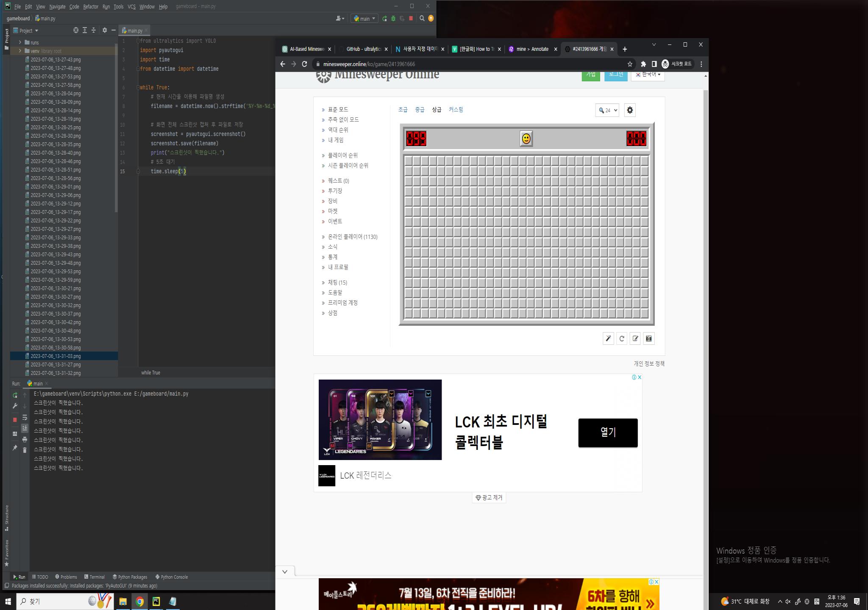The width and height of the screenshot is (868, 610).
Task: Open 역대 순위 in sidebar
Action: click(x=338, y=130)
